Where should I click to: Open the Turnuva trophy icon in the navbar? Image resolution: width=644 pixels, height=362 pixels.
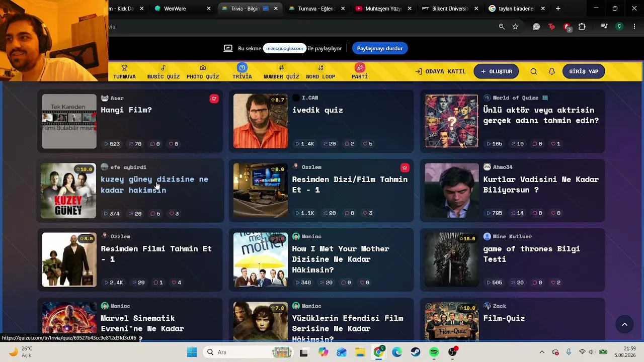point(124,68)
